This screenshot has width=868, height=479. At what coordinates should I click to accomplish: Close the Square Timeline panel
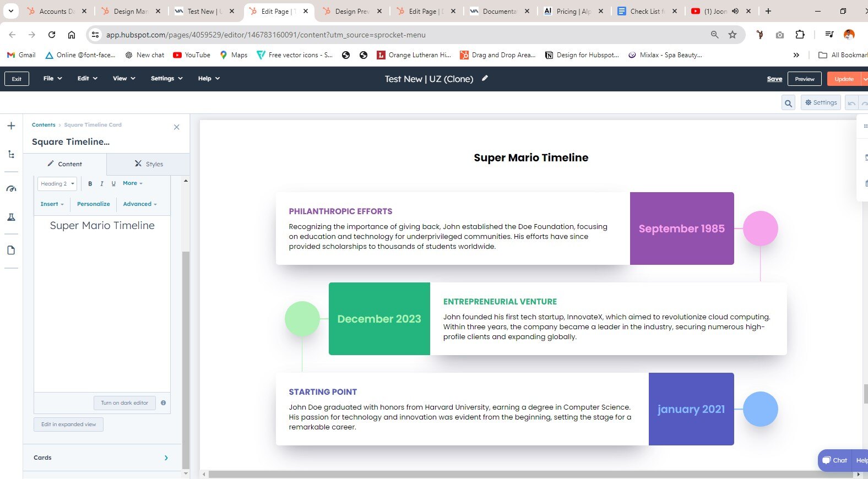coord(176,127)
